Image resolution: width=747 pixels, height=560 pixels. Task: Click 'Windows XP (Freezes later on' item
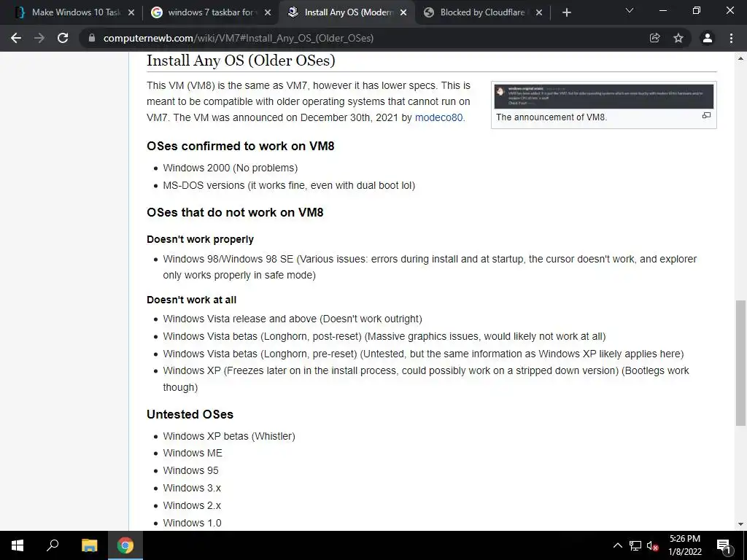(426, 379)
